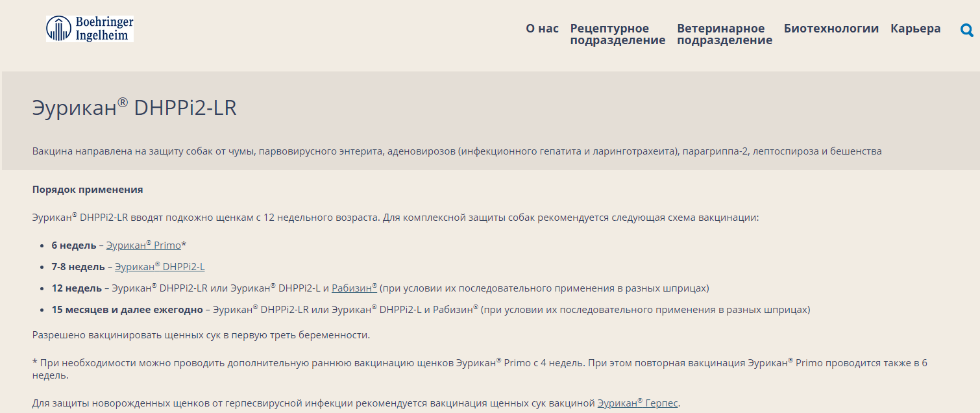The width and height of the screenshot is (980, 413).
Task: Follow the Рабизин link in 12 недель row
Action: coord(354,288)
